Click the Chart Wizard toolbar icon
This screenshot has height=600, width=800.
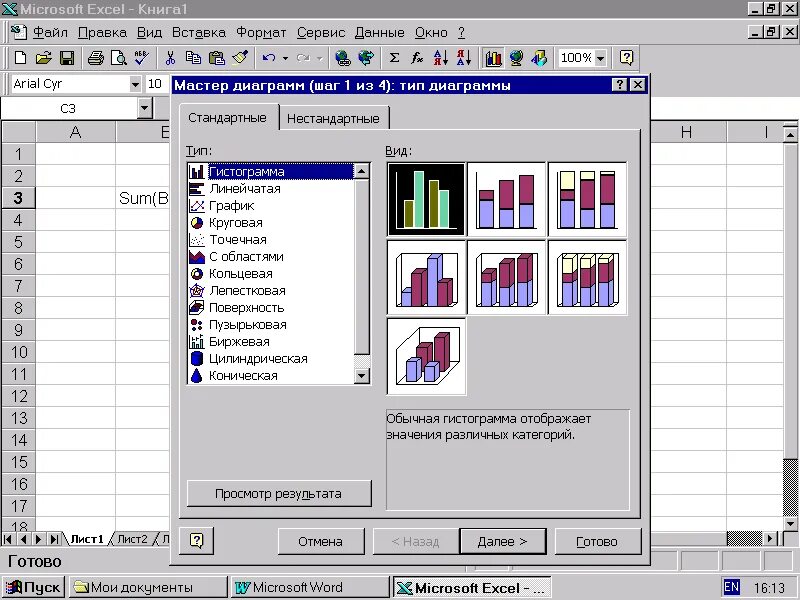click(493, 58)
